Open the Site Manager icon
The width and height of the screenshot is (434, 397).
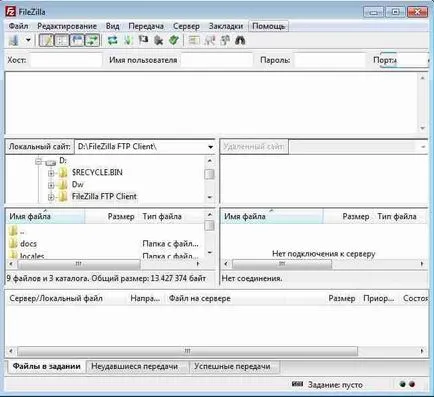click(14, 40)
